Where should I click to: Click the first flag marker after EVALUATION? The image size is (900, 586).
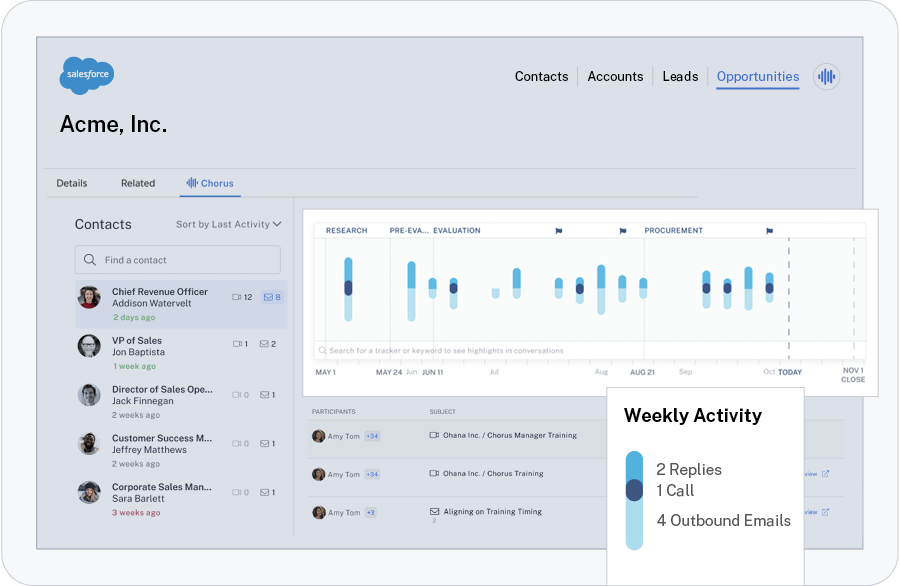(558, 231)
